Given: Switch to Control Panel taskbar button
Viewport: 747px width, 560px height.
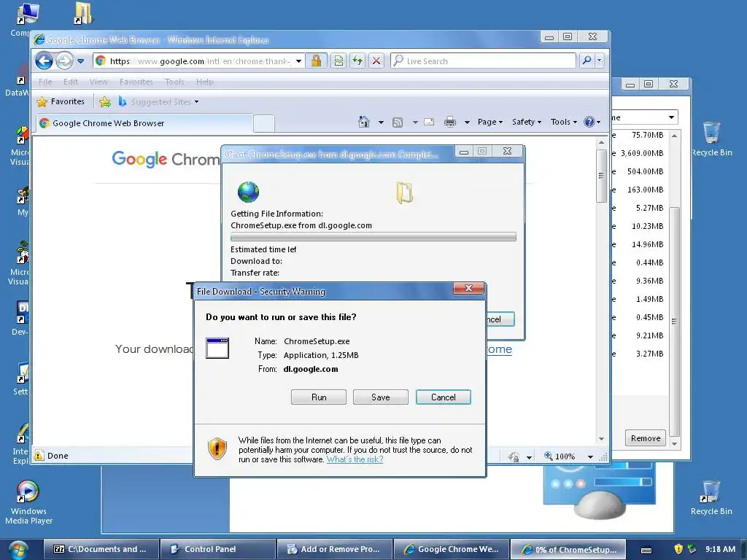Looking at the screenshot, I should [217, 549].
